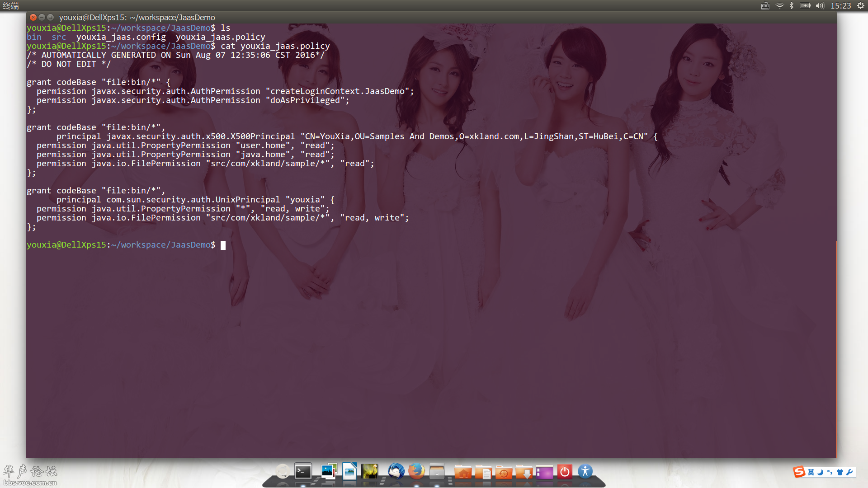This screenshot has width=868, height=488.
Task: Open the Ubuntu logo launcher in the dock
Action: click(283, 471)
